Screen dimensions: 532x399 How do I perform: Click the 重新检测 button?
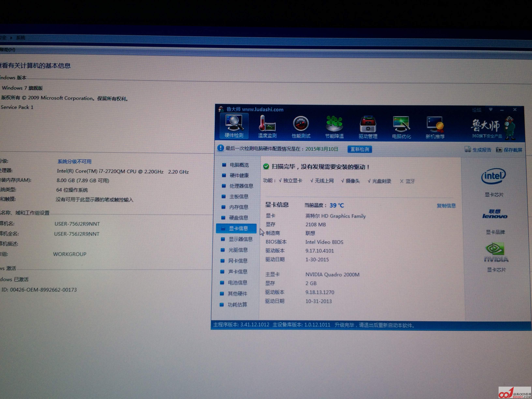[x=360, y=149]
